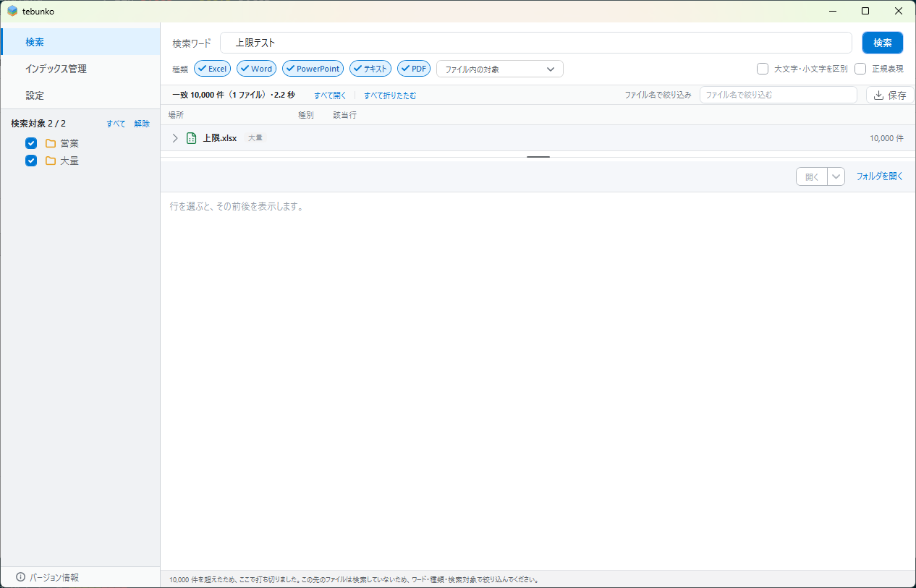
Task: Click the 10,000 件 count on the result row
Action: pyautogui.click(x=886, y=138)
